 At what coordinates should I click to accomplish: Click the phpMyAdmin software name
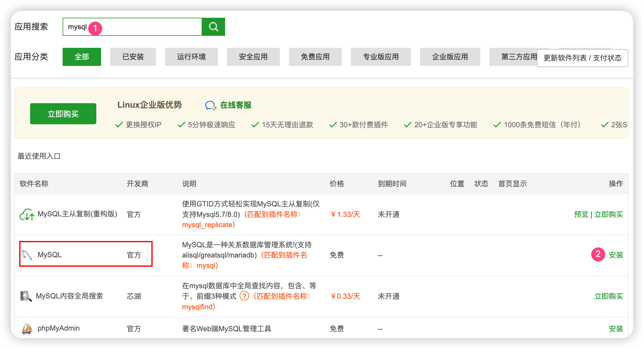59,329
